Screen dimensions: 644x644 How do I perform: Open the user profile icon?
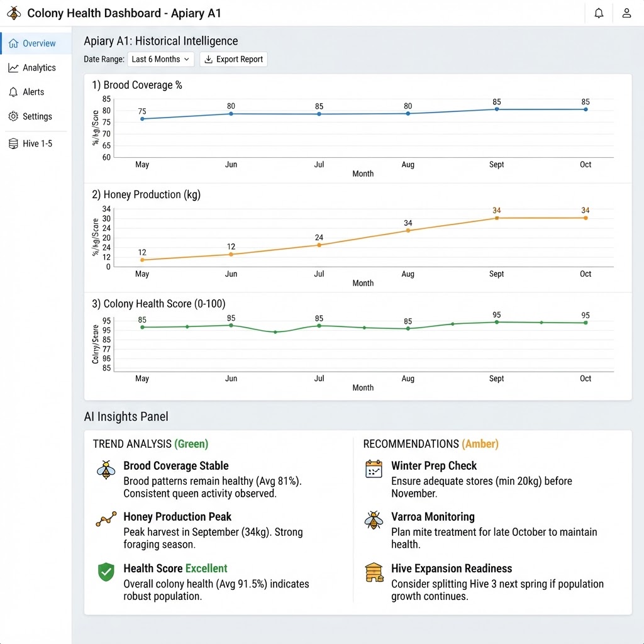click(x=626, y=13)
